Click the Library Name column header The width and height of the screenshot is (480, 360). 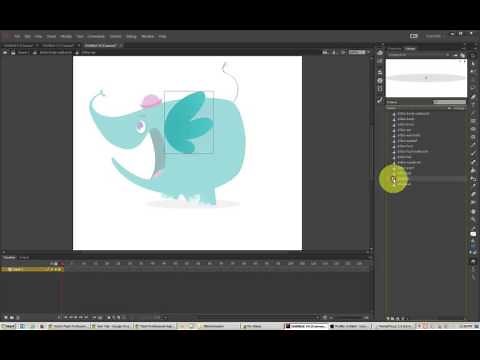[x=392, y=108]
